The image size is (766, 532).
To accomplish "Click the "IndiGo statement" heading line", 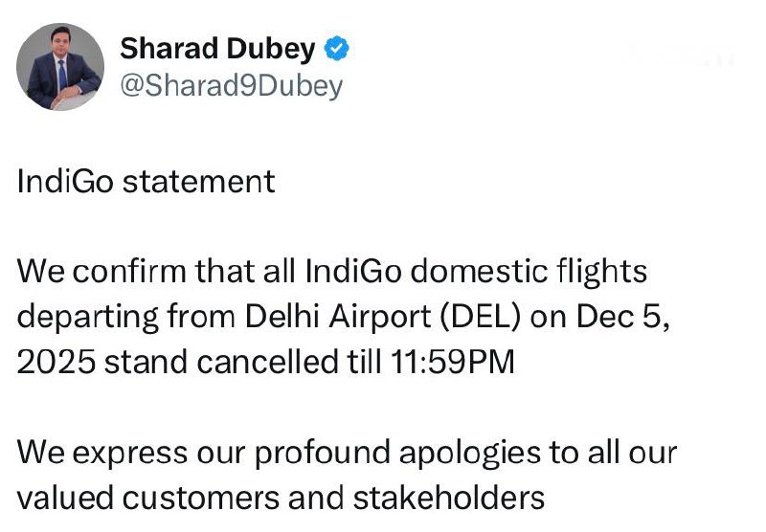I will pyautogui.click(x=146, y=181).
